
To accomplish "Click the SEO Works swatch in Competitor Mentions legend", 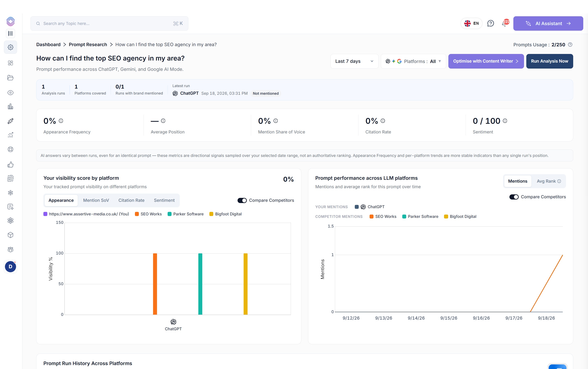I will click(x=371, y=216).
